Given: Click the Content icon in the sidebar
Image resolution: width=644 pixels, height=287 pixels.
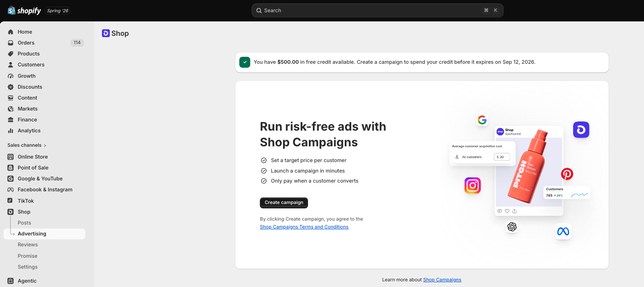Looking at the screenshot, I should [10, 98].
